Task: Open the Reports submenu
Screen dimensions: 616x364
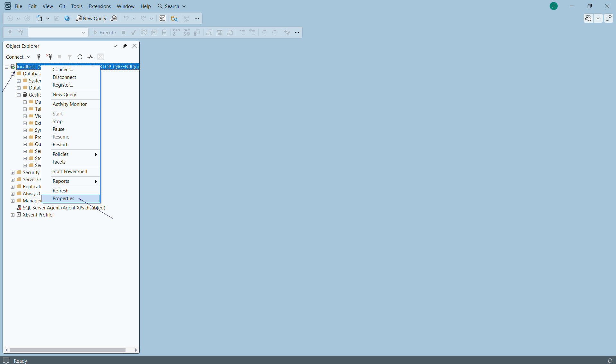Action: 61,181
